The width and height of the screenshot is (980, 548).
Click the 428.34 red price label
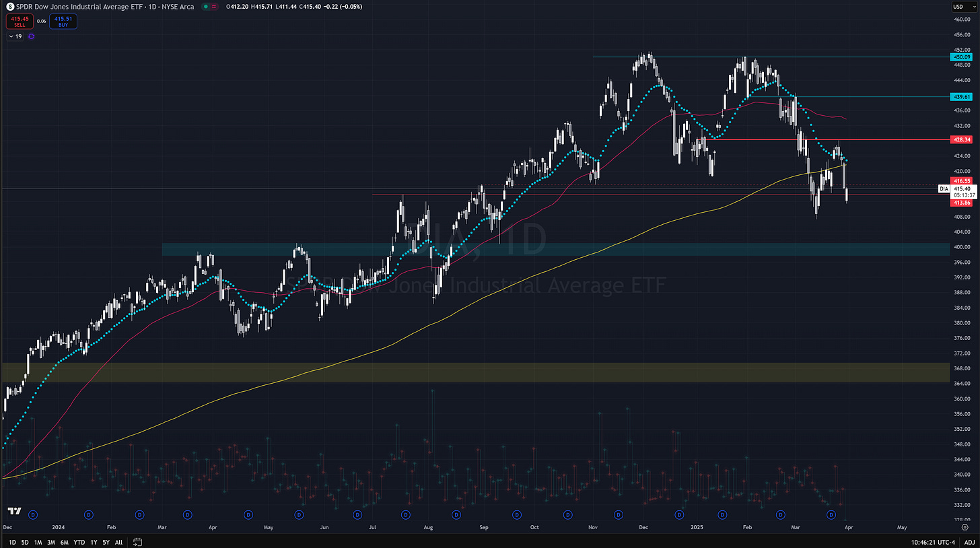point(962,140)
